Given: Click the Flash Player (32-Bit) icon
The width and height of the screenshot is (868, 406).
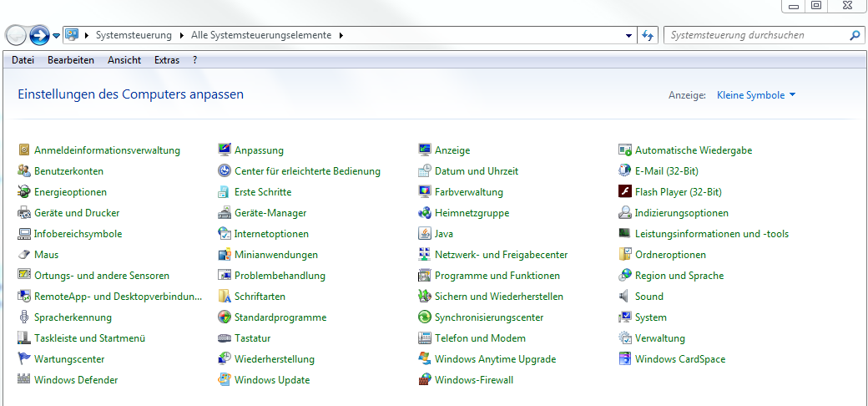Looking at the screenshot, I should (625, 192).
